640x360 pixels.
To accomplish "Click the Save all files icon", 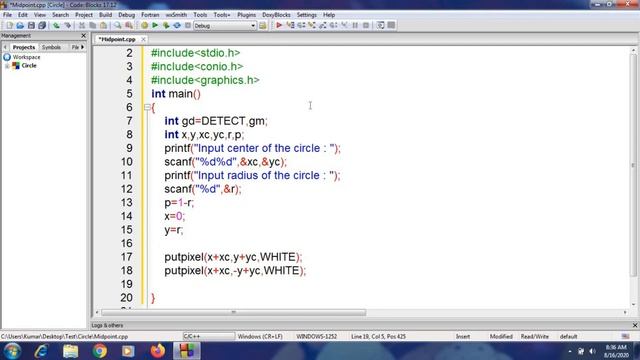I will coord(42,25).
